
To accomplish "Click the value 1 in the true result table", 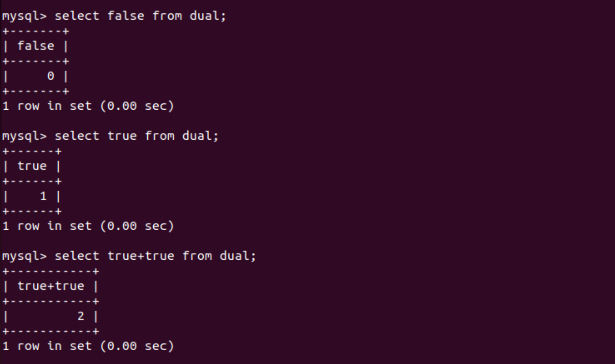I will 43,196.
